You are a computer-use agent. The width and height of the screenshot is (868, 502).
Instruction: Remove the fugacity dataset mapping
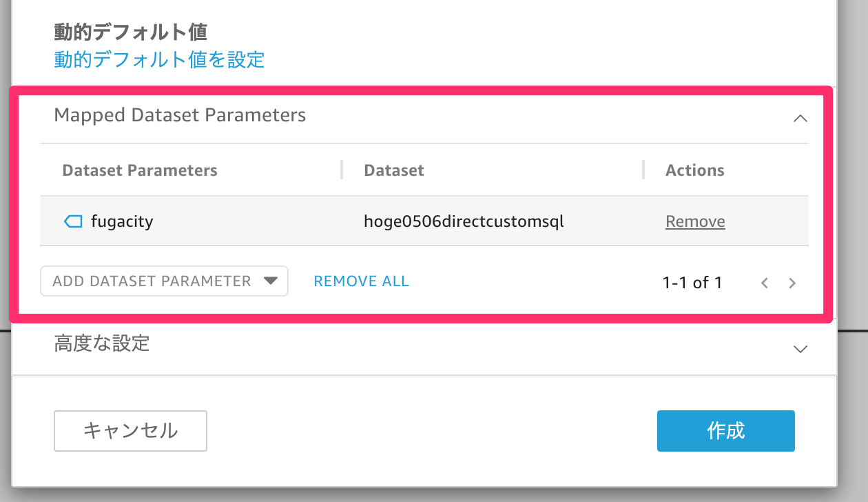(694, 221)
